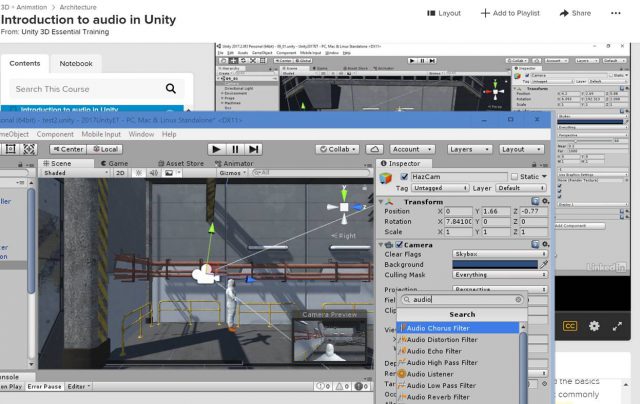Toggle 2D scene view mode
Viewport: 640px width, 404px height.
pos(120,173)
